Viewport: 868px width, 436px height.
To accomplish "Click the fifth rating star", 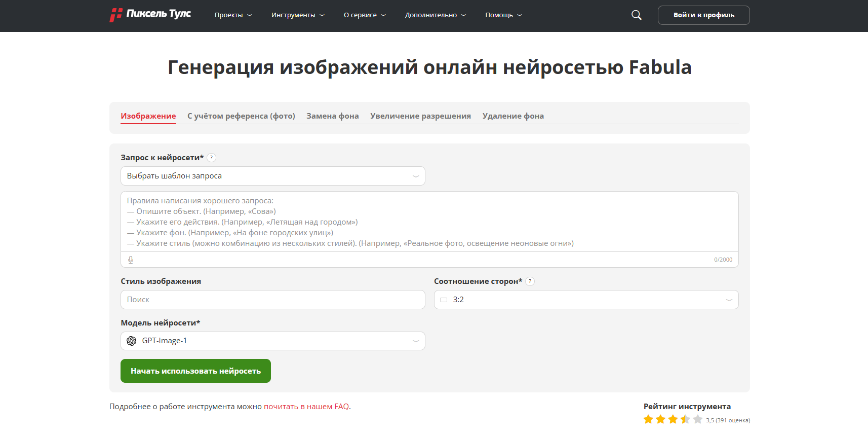I will (x=697, y=419).
